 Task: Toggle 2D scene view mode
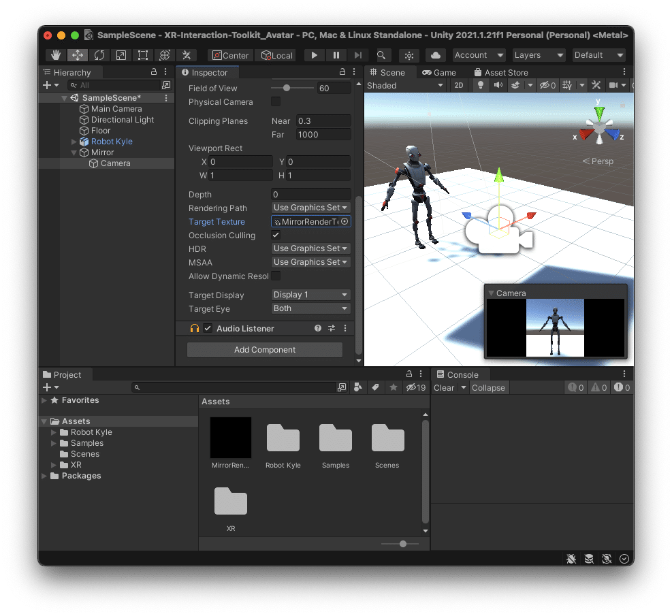pyautogui.click(x=459, y=85)
